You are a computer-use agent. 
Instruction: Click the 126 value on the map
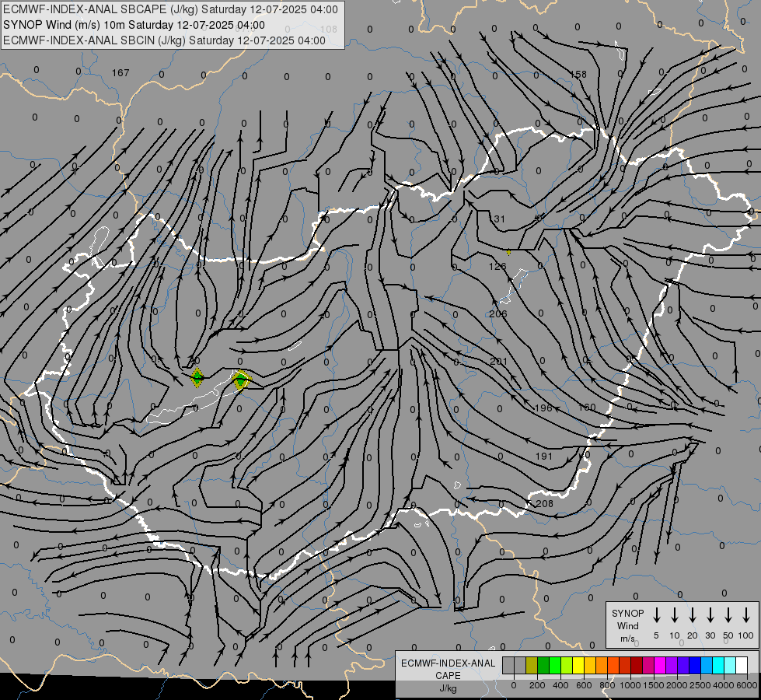coord(497,266)
